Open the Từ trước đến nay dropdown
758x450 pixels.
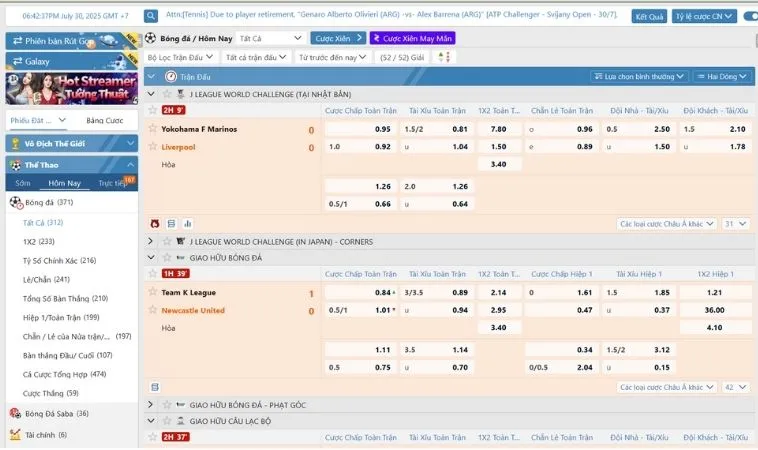[x=332, y=57]
